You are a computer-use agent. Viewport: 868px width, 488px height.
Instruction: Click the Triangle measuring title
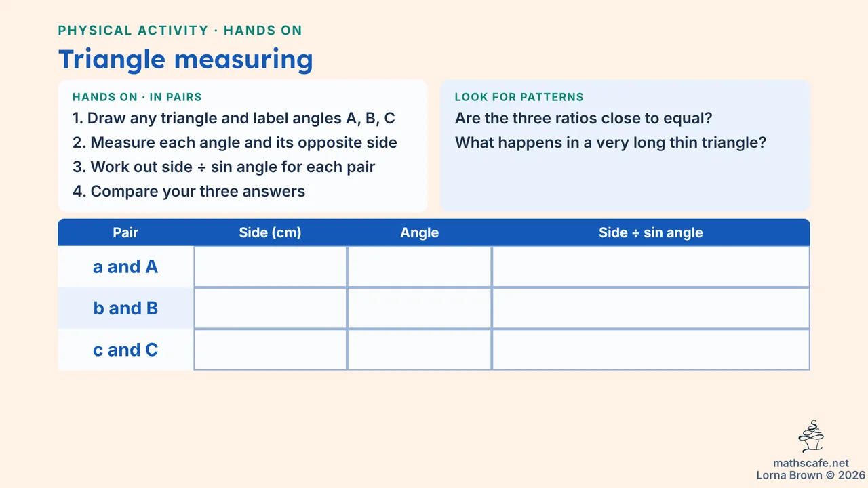click(186, 60)
